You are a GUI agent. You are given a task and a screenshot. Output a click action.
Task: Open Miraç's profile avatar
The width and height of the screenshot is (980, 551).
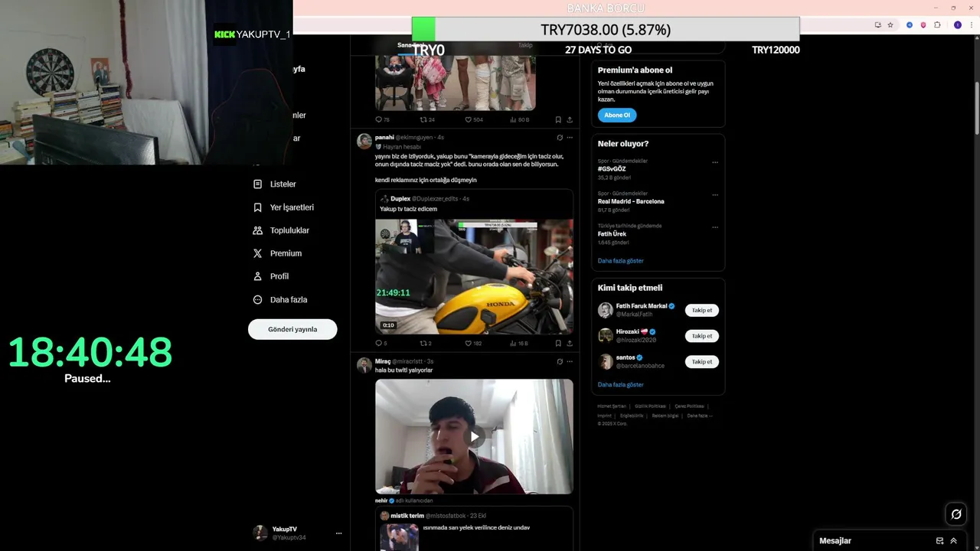(x=364, y=365)
